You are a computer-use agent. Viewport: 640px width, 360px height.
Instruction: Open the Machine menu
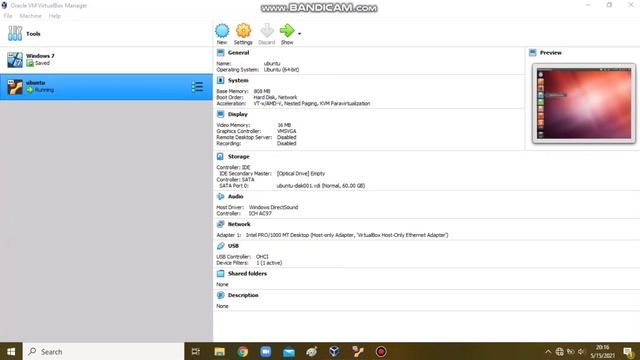[x=31, y=16]
